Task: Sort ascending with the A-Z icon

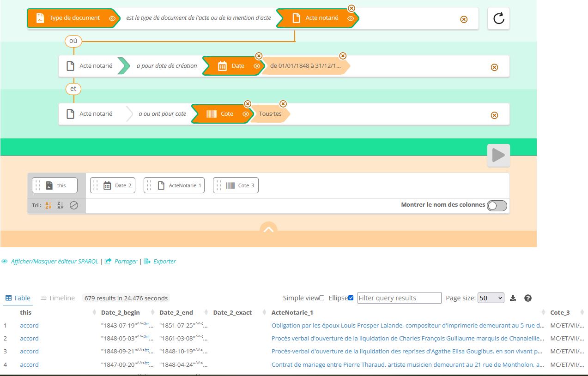Action: coord(48,206)
